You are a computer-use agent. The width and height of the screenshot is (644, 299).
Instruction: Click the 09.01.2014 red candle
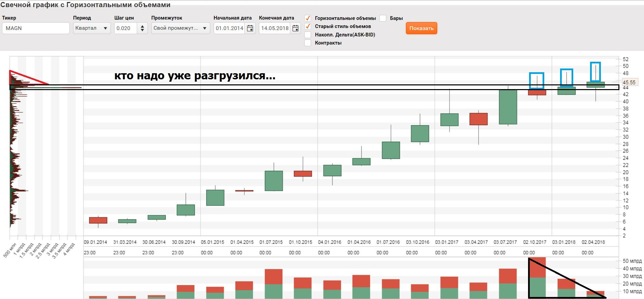(x=98, y=220)
